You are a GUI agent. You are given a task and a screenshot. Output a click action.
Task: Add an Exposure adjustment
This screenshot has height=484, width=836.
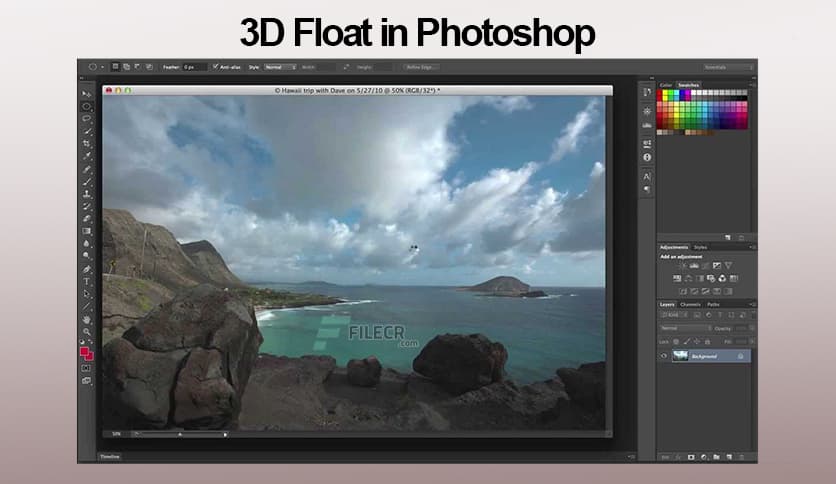[717, 265]
